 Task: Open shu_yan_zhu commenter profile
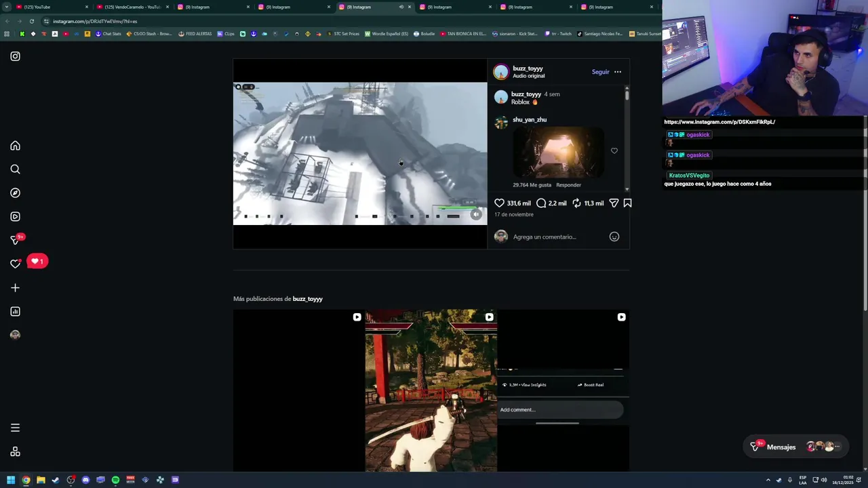point(530,119)
